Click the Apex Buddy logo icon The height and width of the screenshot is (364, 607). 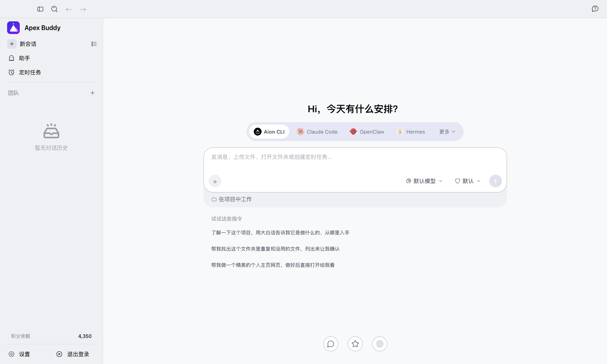click(x=13, y=28)
